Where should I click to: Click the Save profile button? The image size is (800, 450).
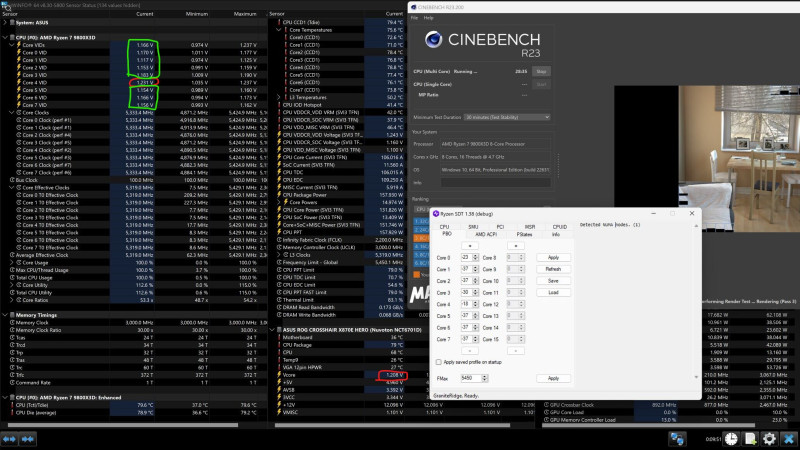point(553,281)
